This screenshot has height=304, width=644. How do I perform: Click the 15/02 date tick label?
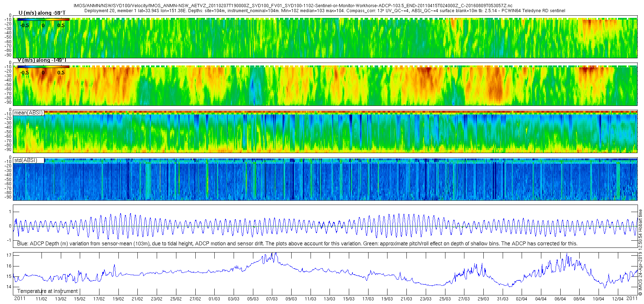tap(80, 299)
